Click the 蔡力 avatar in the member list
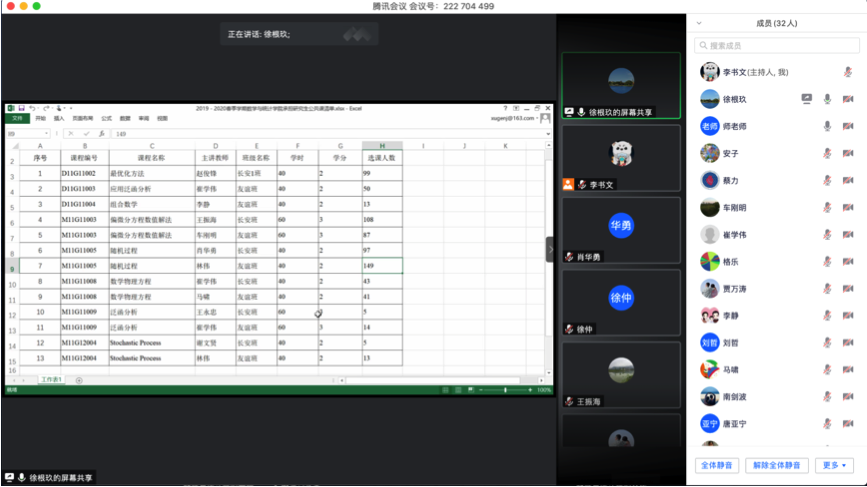Image resolution: width=867 pixels, height=487 pixels. point(709,180)
